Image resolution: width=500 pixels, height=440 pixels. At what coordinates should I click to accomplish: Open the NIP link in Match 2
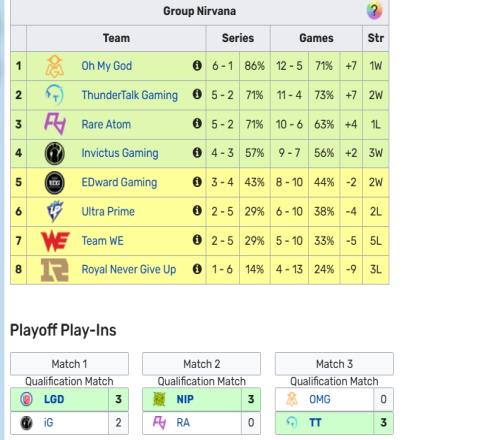point(185,399)
